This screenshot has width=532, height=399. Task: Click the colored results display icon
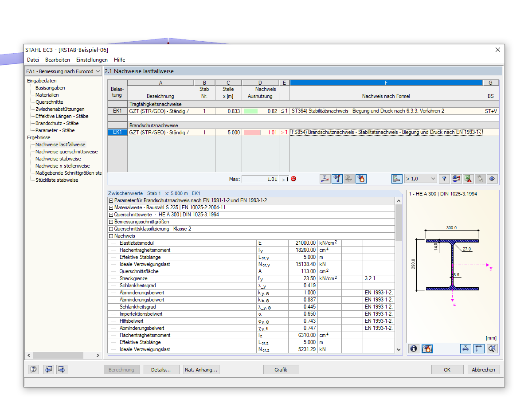click(x=456, y=179)
